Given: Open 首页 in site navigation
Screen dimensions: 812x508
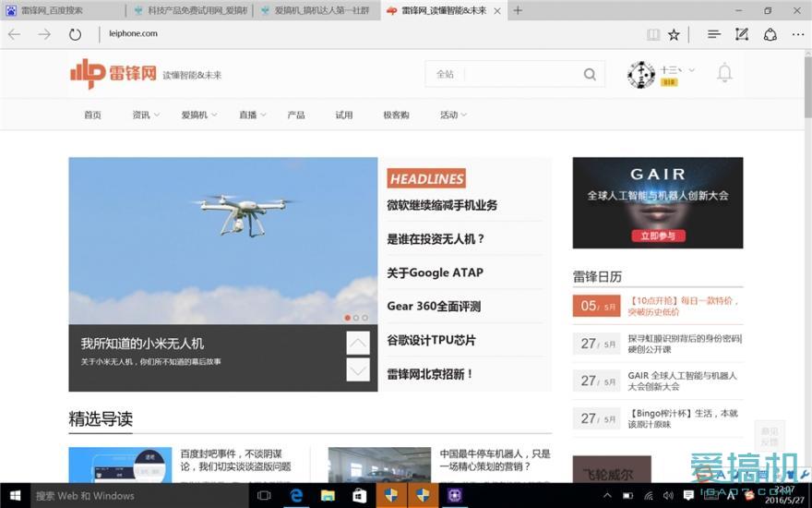Looking at the screenshot, I should tap(92, 115).
